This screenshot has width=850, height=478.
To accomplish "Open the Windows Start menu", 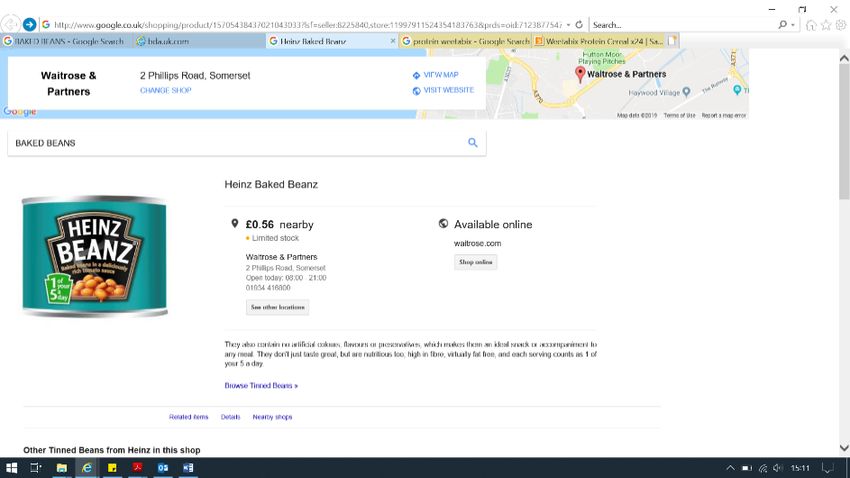I will (11, 468).
